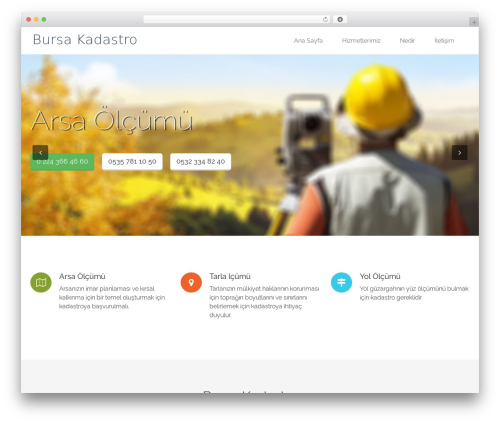The height and width of the screenshot is (423, 500).
Task: Click the yellow minimize window button
Action: coord(36,19)
